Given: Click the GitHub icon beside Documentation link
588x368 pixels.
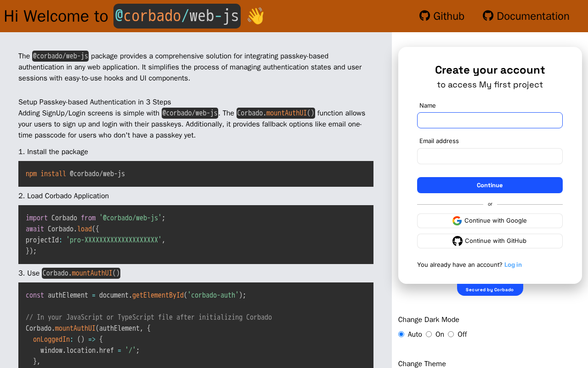Looking at the screenshot, I should [x=488, y=16].
